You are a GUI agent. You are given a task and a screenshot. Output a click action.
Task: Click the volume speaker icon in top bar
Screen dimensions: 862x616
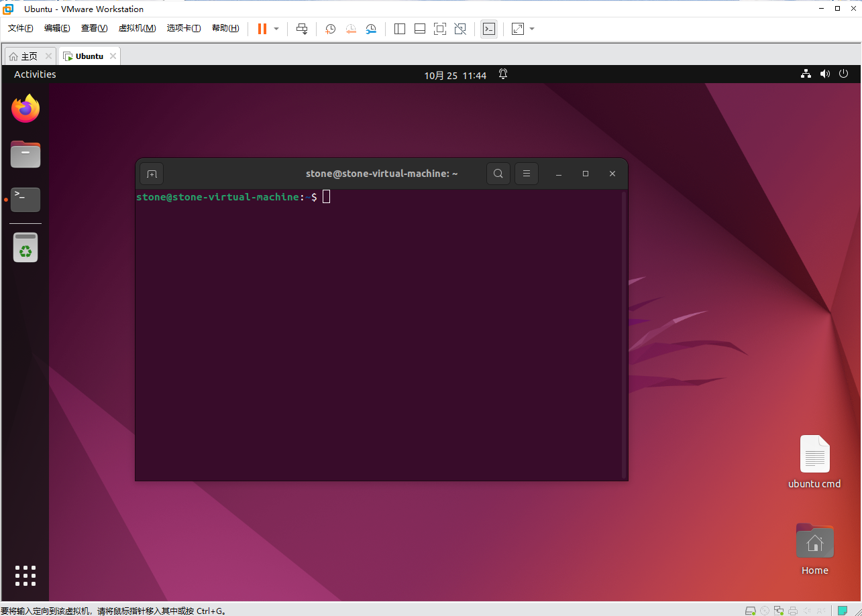click(825, 74)
